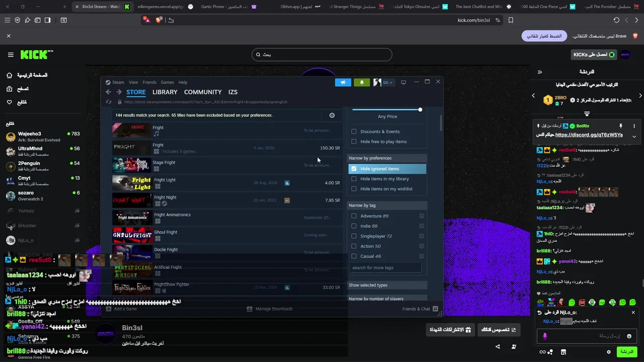Dismiss the Brave default browser banner
Viewport: 644px width, 362px height.
(x=9, y=36)
